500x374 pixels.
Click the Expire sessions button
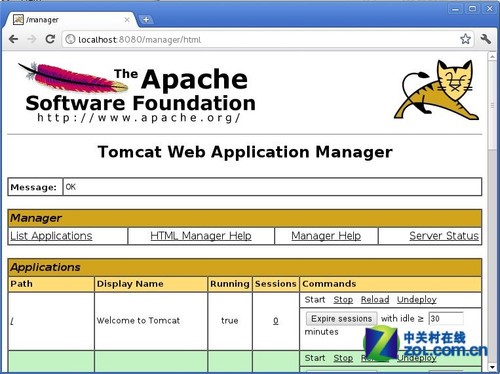point(341,319)
